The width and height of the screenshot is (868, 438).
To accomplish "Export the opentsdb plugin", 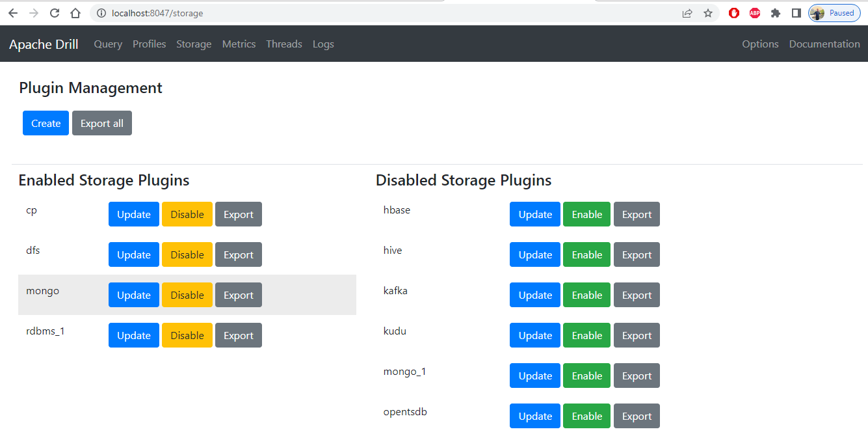I will pyautogui.click(x=637, y=416).
